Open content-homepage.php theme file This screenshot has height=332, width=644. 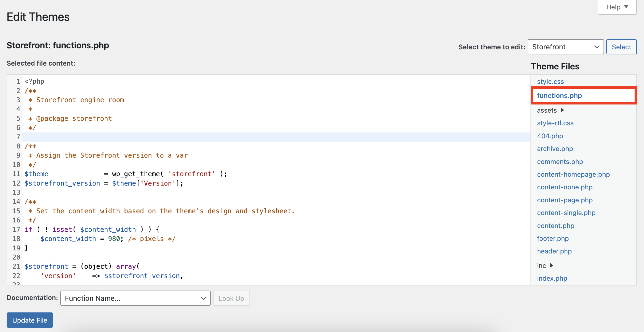[573, 174]
